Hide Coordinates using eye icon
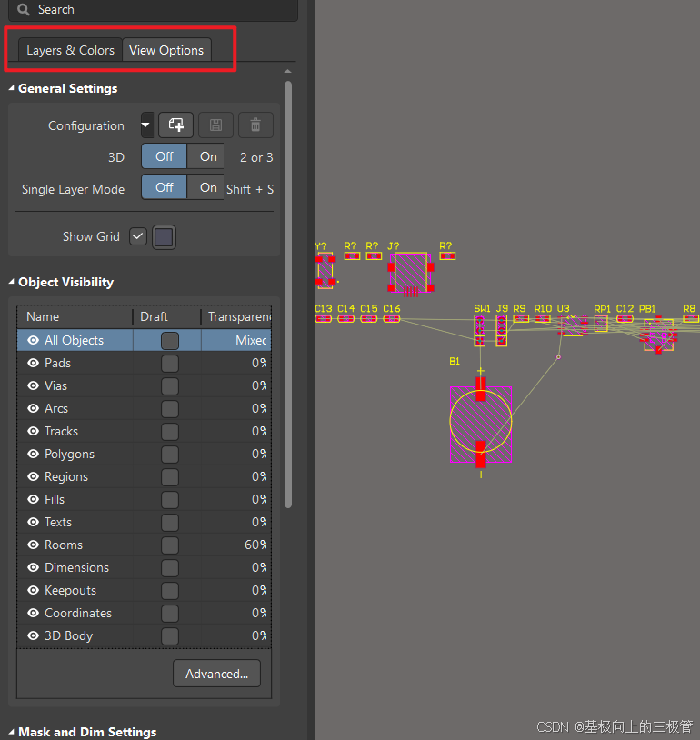Image resolution: width=700 pixels, height=740 pixels. click(33, 613)
